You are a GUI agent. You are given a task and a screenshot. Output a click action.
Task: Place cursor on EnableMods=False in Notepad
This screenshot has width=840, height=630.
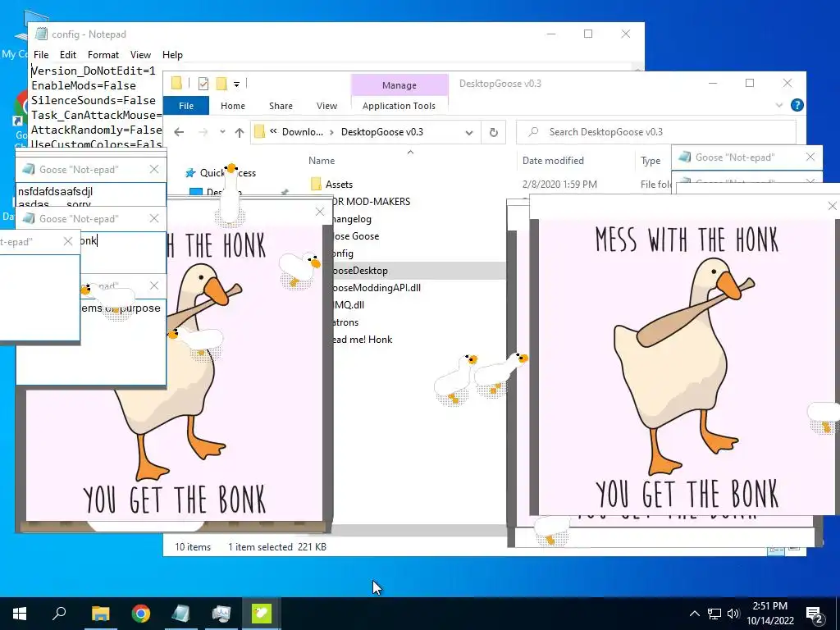(83, 85)
